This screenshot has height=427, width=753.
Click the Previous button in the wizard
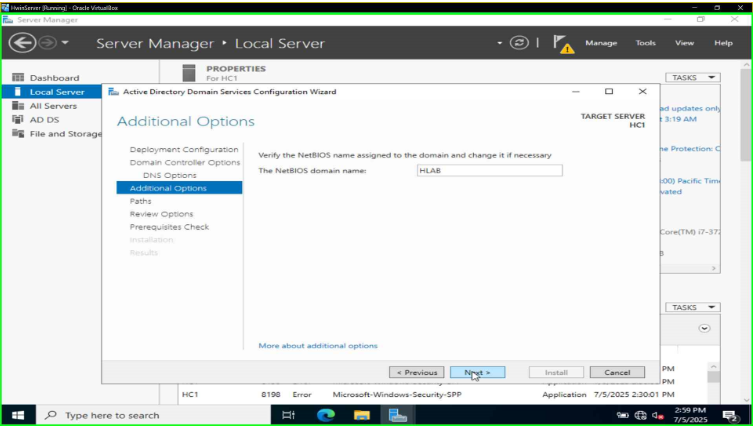416,372
